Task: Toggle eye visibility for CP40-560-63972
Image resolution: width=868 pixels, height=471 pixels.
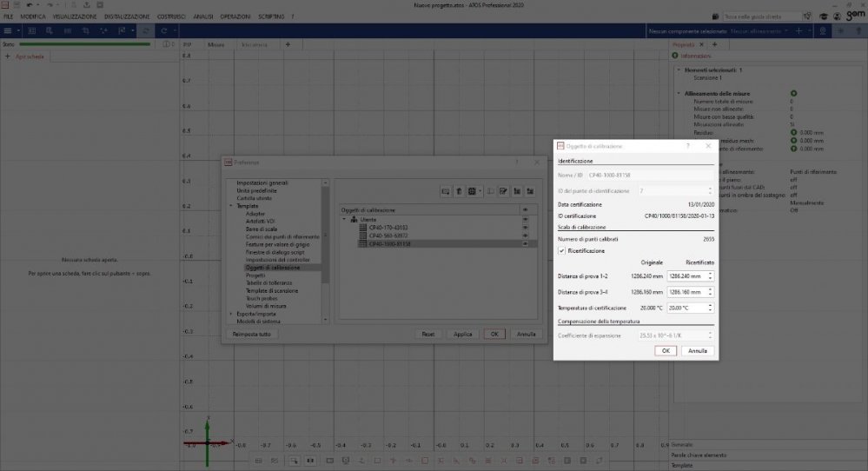Action: [x=525, y=235]
